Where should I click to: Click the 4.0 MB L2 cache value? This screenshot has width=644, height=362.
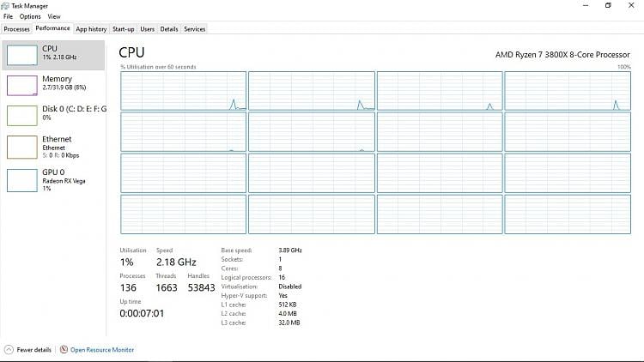tap(288, 314)
